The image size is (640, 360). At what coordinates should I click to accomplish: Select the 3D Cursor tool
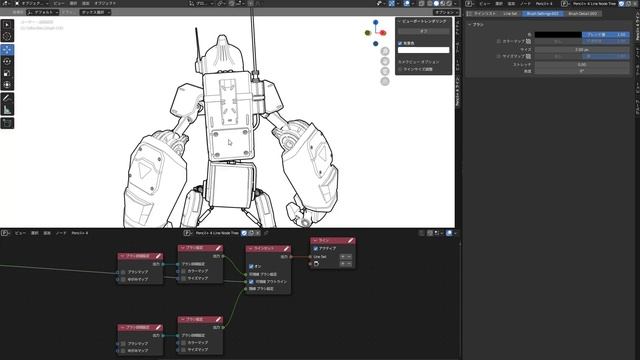[x=7, y=36]
